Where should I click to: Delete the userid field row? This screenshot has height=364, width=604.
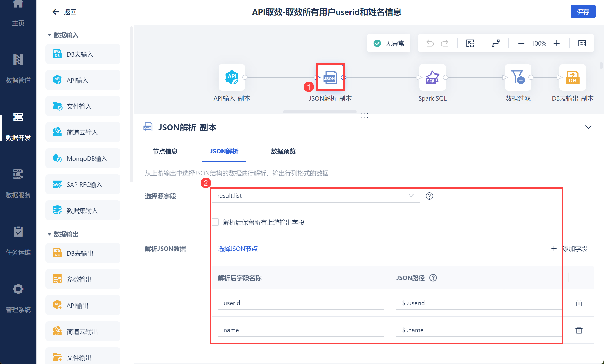[579, 303]
